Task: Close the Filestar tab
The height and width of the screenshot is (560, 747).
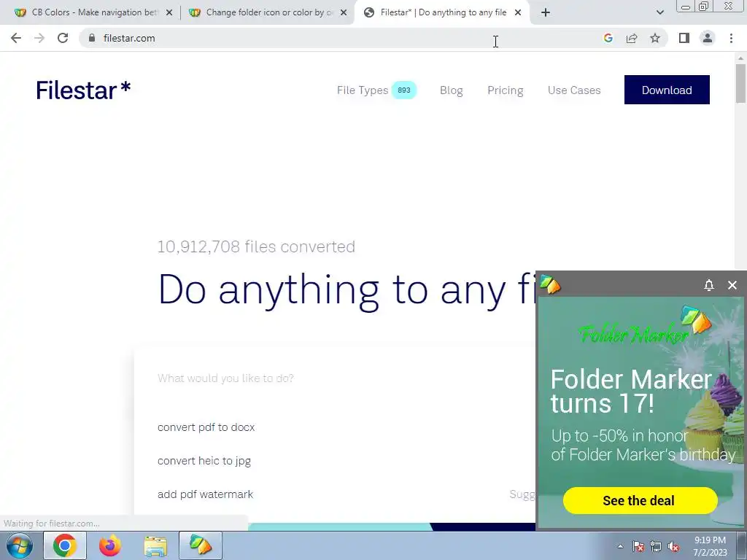Action: [x=518, y=12]
